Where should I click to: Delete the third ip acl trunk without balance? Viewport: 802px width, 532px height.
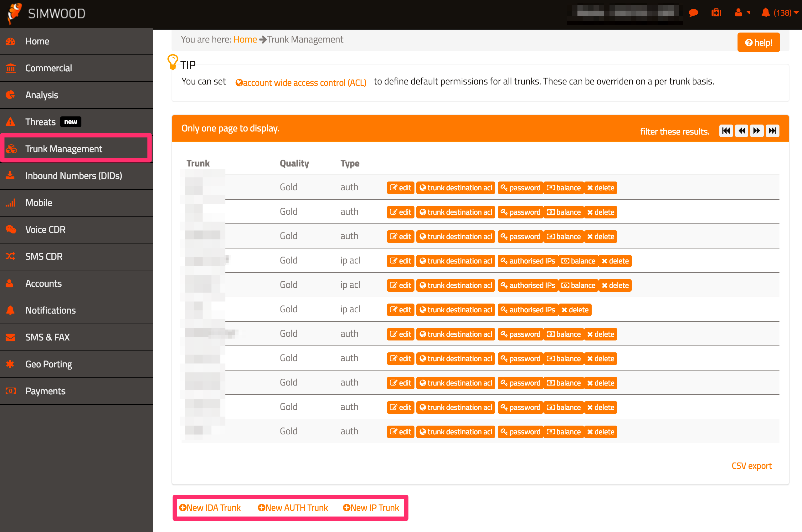point(575,310)
